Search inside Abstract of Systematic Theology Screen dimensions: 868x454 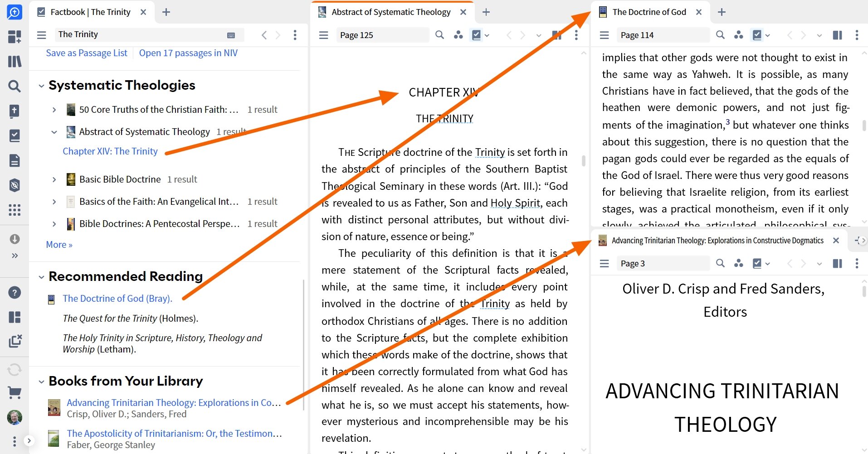click(x=439, y=35)
